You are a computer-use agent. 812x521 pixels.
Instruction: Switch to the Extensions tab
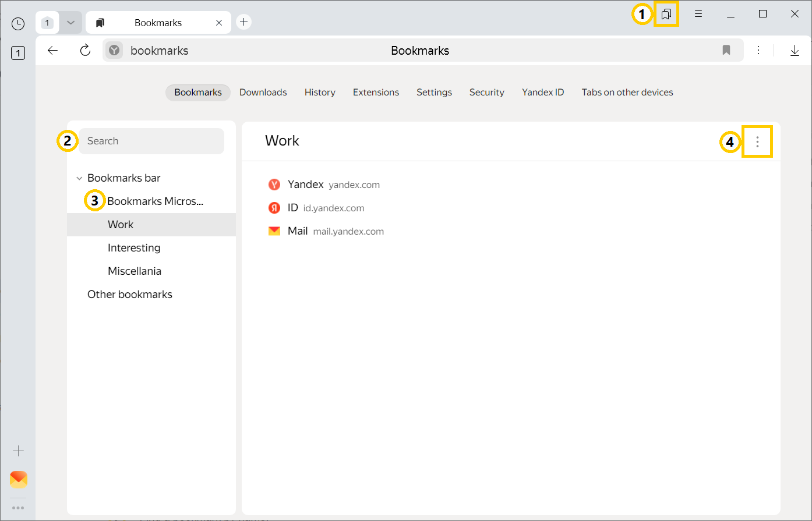[x=376, y=93]
